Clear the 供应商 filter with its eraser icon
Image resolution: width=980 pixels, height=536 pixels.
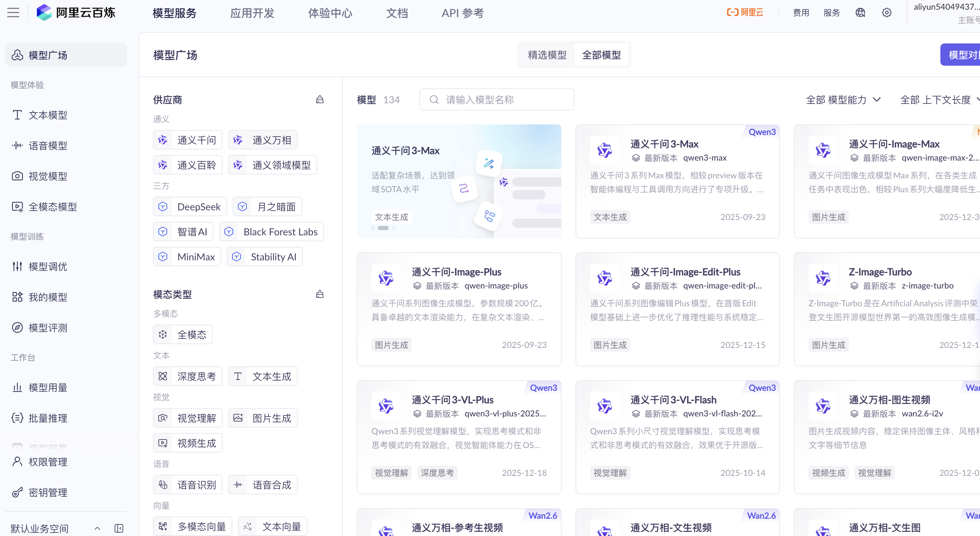[x=320, y=100]
